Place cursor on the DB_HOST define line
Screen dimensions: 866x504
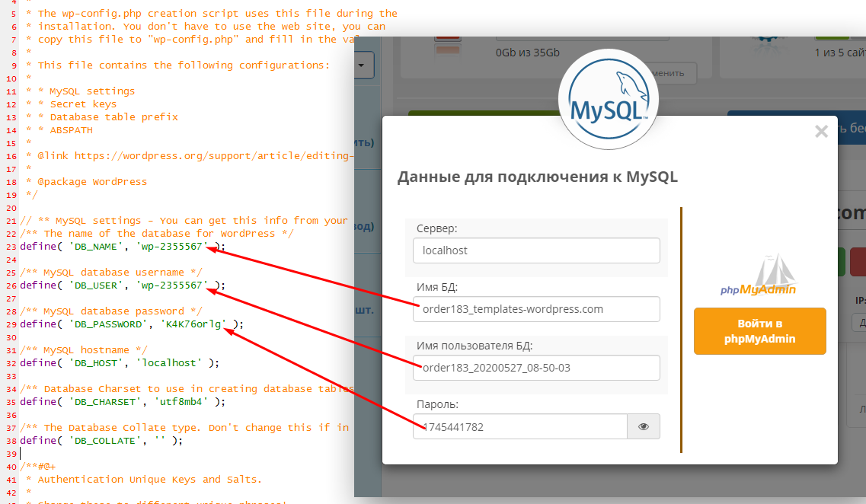pos(120,362)
